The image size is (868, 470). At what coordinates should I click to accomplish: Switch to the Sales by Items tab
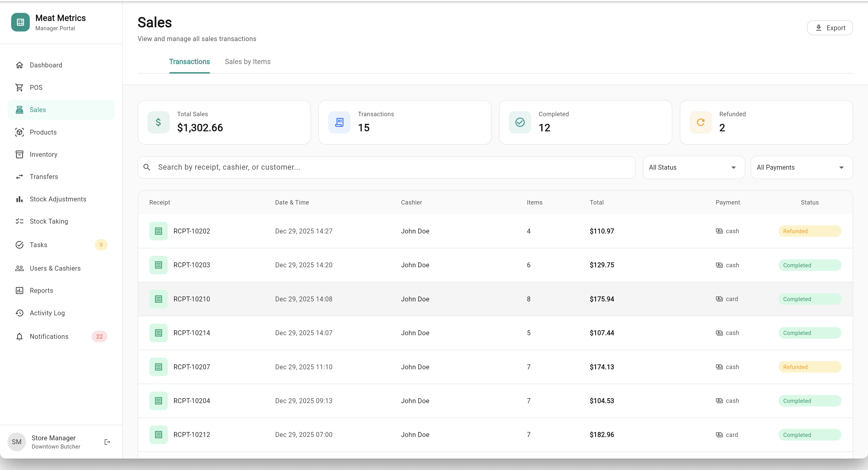tap(248, 61)
